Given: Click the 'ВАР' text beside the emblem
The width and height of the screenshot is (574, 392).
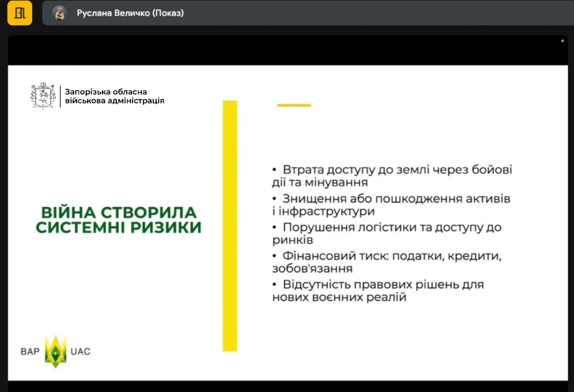Looking at the screenshot, I should pyautogui.click(x=30, y=352).
